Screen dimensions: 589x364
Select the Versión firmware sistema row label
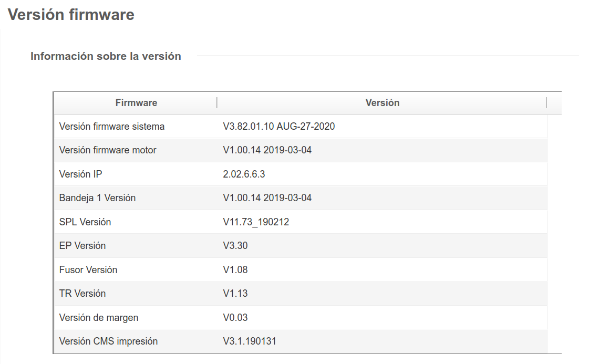(112, 127)
